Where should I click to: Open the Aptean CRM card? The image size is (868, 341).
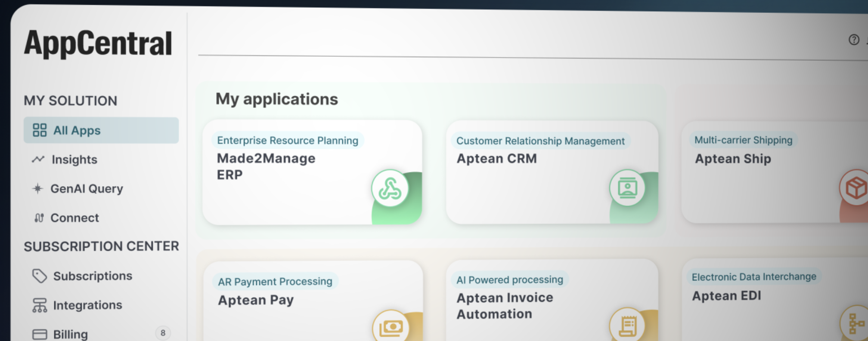point(552,172)
